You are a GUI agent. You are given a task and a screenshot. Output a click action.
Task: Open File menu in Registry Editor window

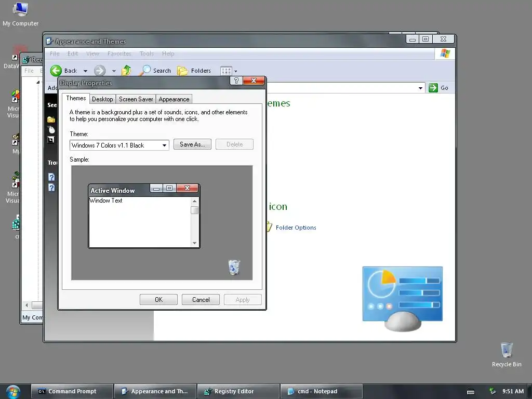[29, 71]
